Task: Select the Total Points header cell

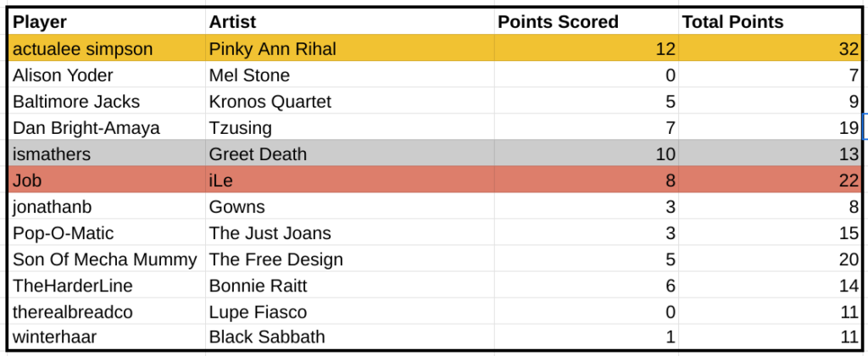Action: point(770,21)
